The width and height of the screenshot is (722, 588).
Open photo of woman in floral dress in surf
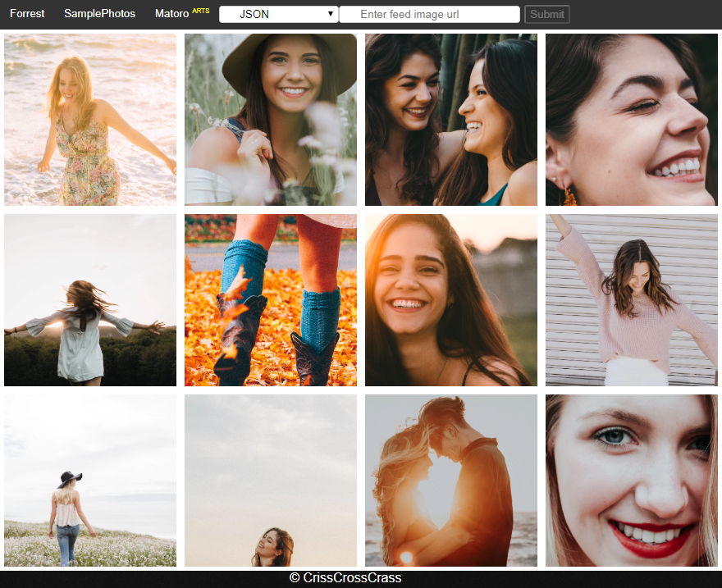(90, 120)
